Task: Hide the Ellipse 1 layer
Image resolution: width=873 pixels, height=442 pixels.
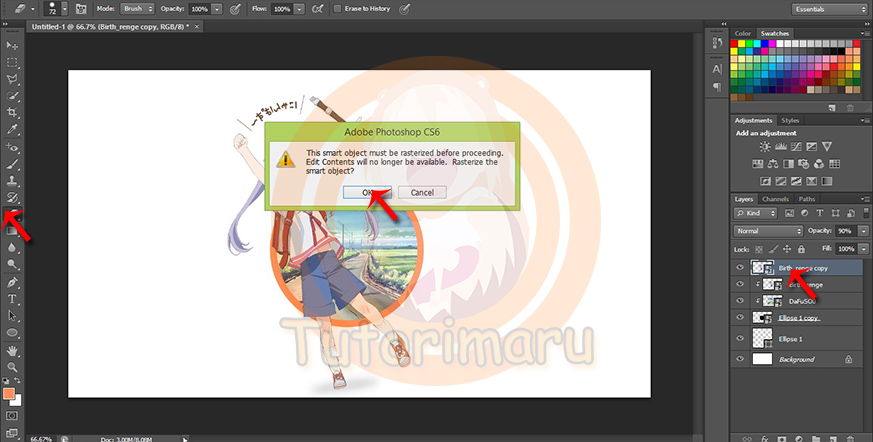Action: [x=740, y=338]
